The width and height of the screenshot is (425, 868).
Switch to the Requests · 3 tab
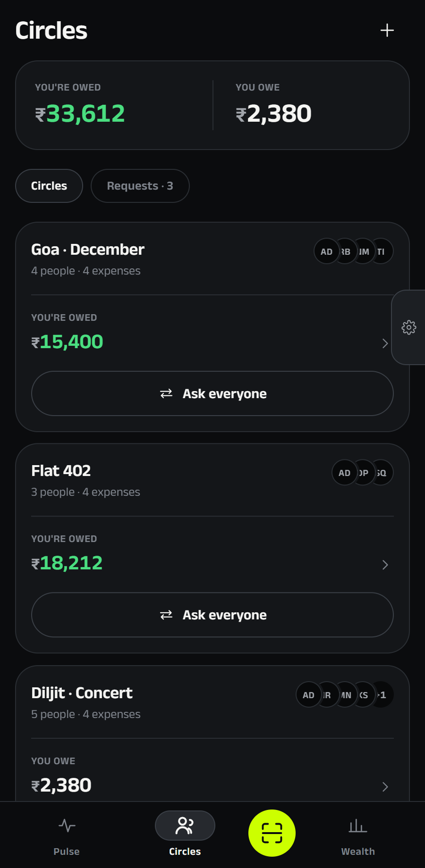click(x=140, y=186)
